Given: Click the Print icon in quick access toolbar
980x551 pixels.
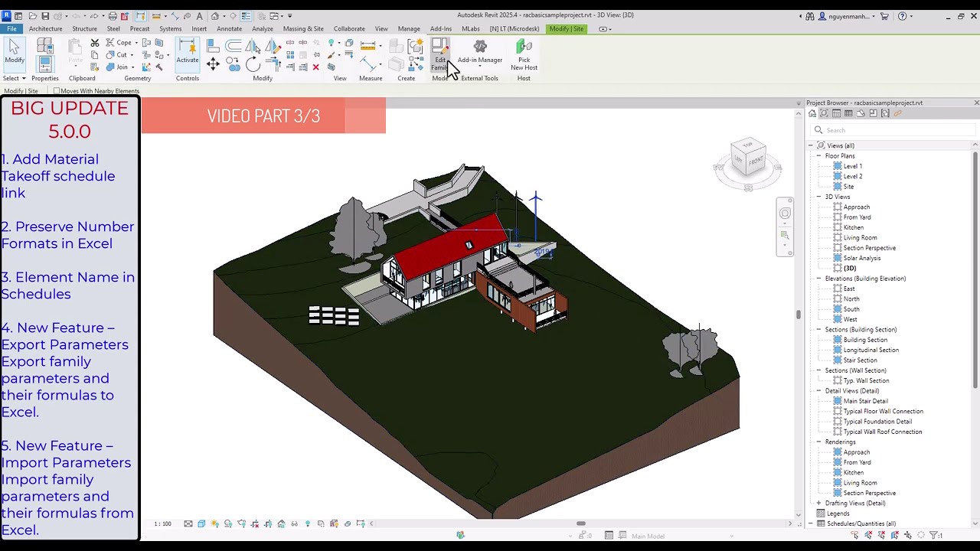Looking at the screenshot, I should point(113,16).
